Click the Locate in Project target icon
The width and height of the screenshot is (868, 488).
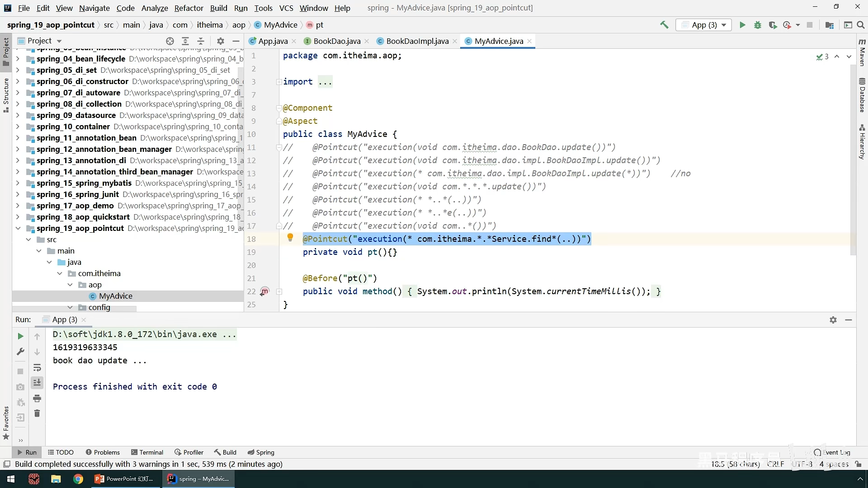[170, 41]
